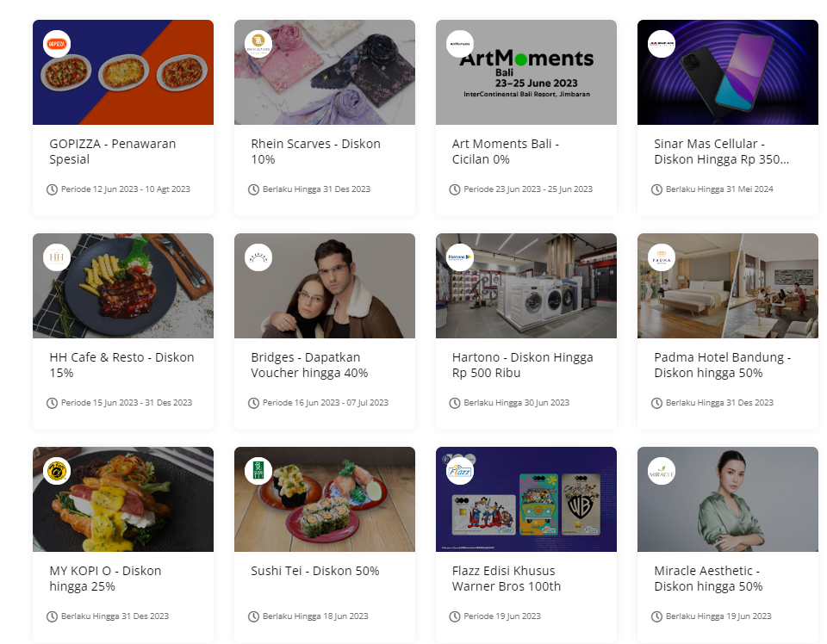Click the Padma Hotel logo badge
827x644 pixels.
(x=662, y=257)
